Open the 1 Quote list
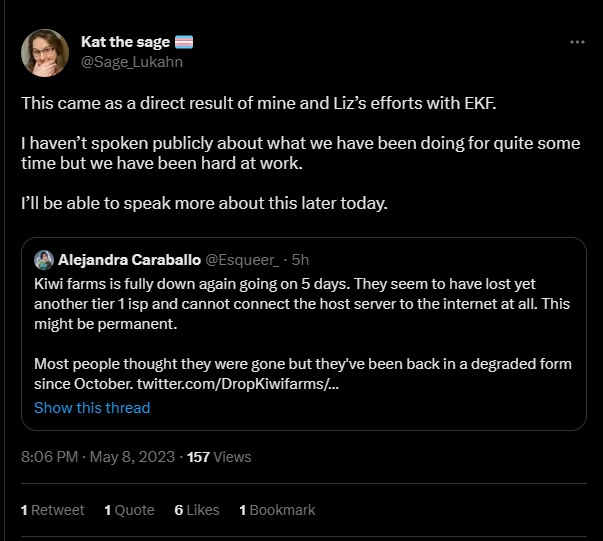Image resolution: width=603 pixels, height=541 pixels. pyautogui.click(x=129, y=509)
